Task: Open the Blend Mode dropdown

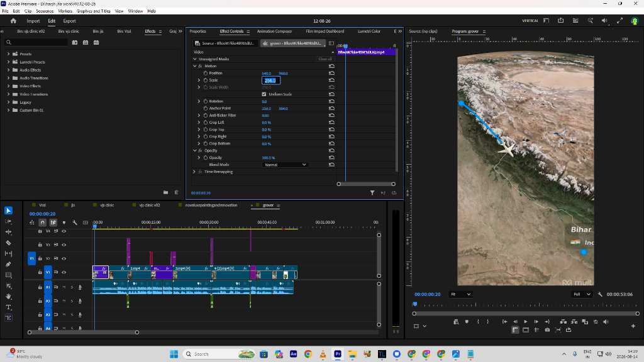Action: click(x=284, y=165)
